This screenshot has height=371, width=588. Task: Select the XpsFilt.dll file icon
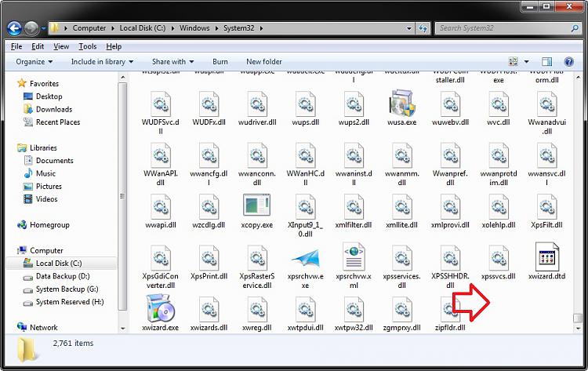coord(546,206)
